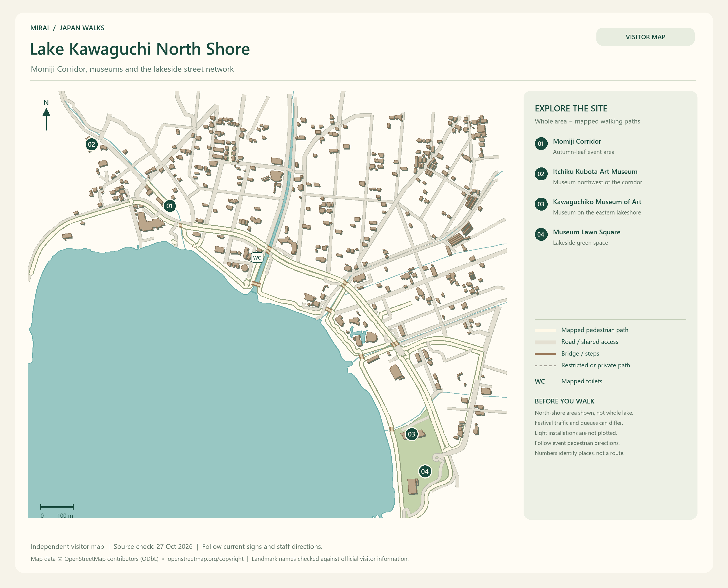The image size is (728, 588).
Task: Click the Bridge / steps legend line
Action: 545,354
